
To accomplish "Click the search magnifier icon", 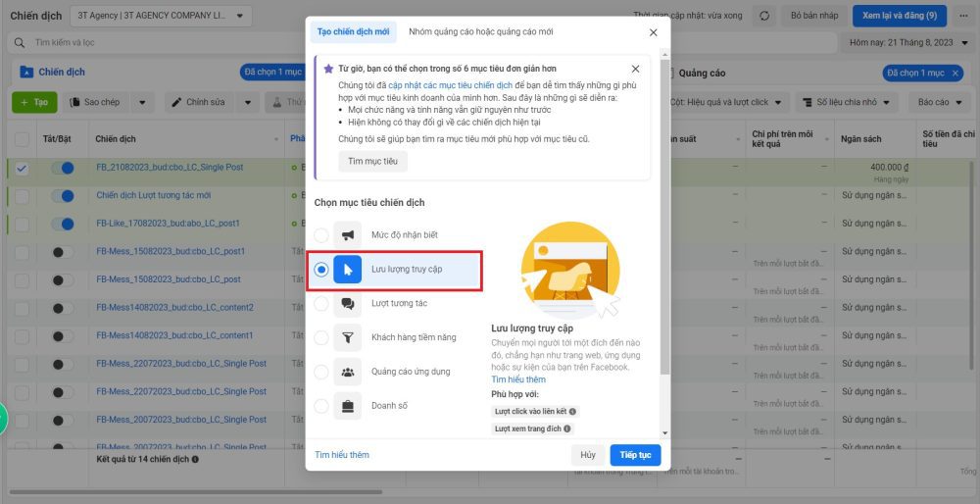I will (20, 42).
